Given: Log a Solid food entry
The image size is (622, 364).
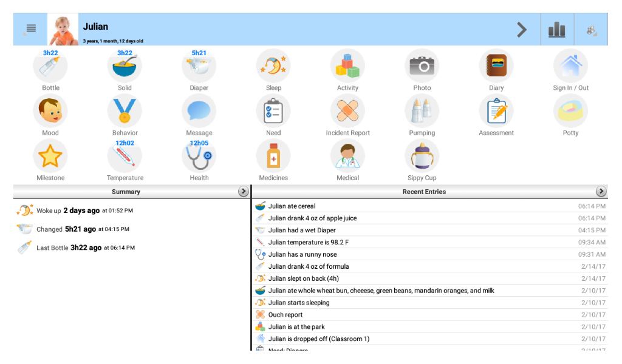Looking at the screenshot, I should click(x=125, y=67).
